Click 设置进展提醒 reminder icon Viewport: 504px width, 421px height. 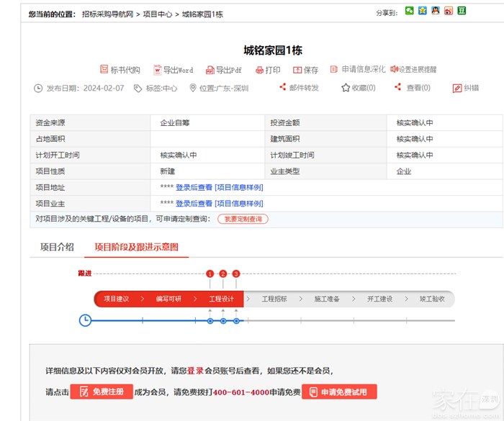click(395, 70)
